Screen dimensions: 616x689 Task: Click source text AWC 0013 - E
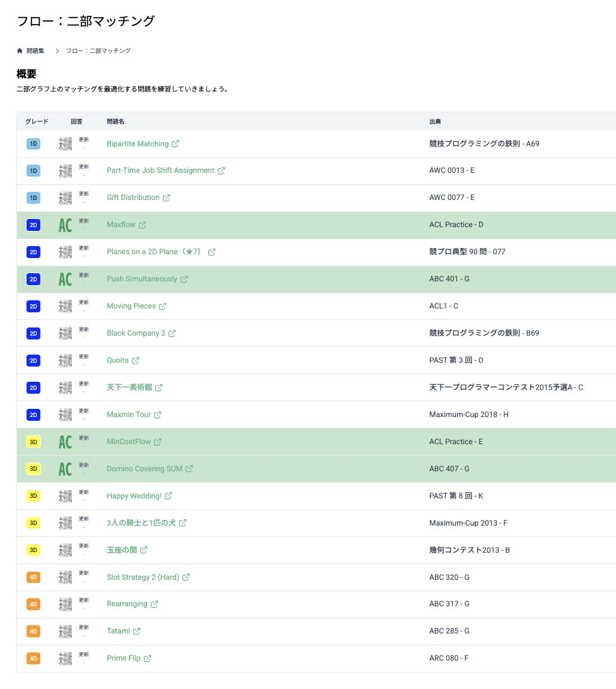452,170
